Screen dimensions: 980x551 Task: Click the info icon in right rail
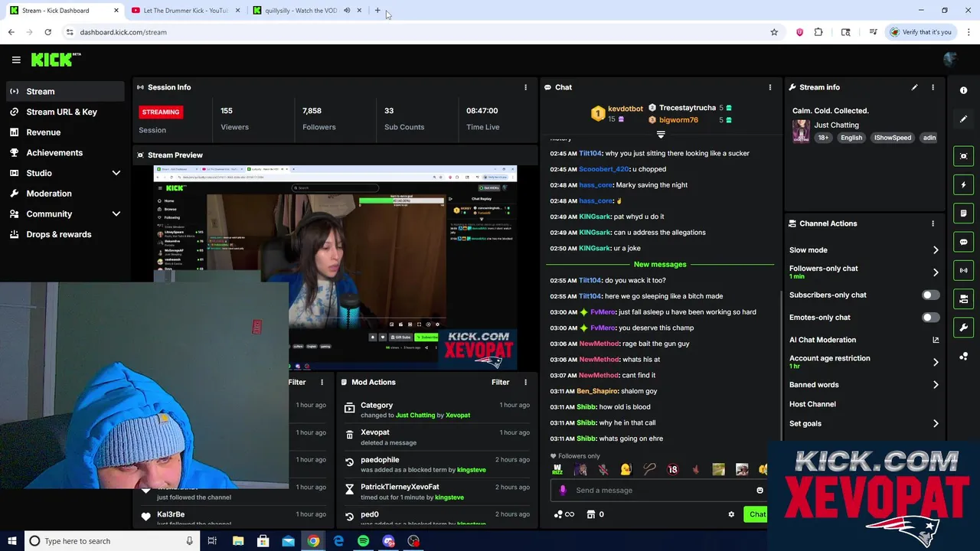click(963, 90)
